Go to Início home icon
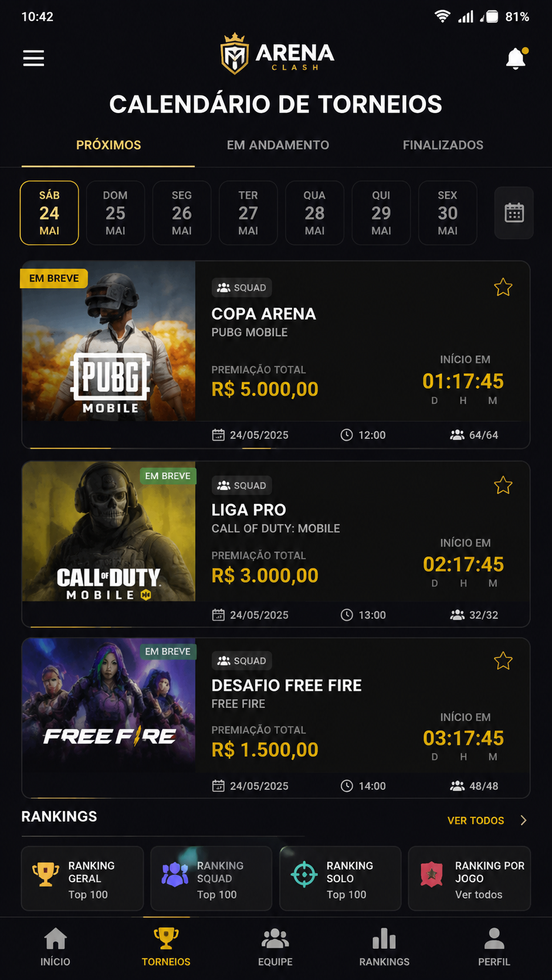Viewport: 552px width, 980px height. click(x=55, y=947)
